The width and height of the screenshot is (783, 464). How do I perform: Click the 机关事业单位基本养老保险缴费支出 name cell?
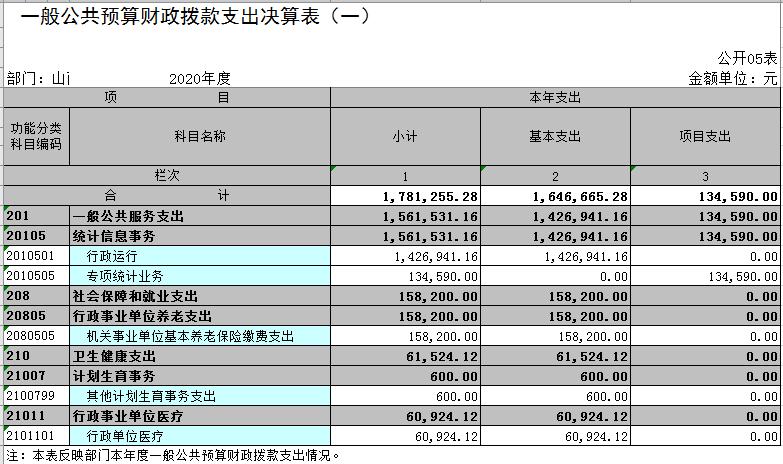click(200, 336)
